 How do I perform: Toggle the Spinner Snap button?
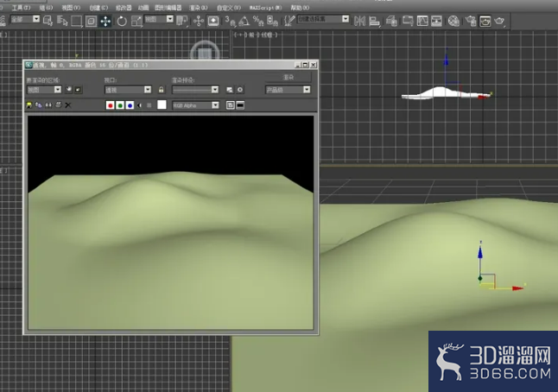(272, 22)
